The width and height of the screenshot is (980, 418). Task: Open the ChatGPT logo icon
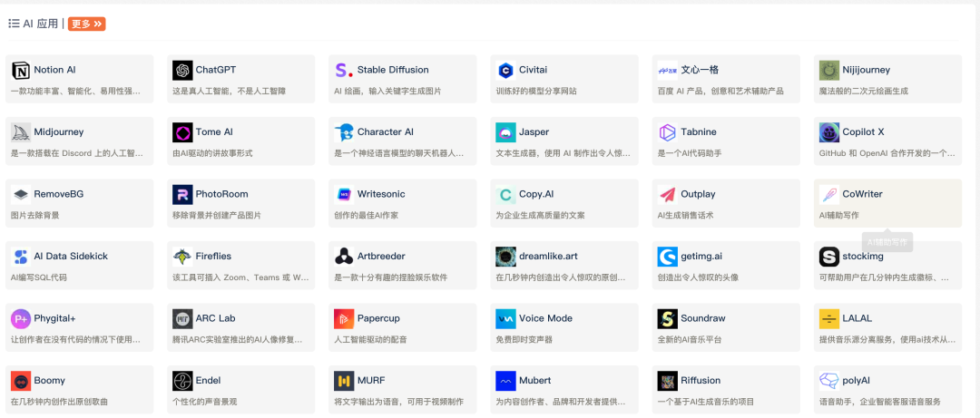tap(182, 70)
